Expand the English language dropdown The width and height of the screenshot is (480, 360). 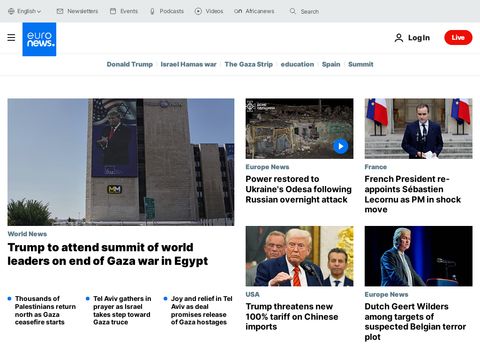coord(29,11)
